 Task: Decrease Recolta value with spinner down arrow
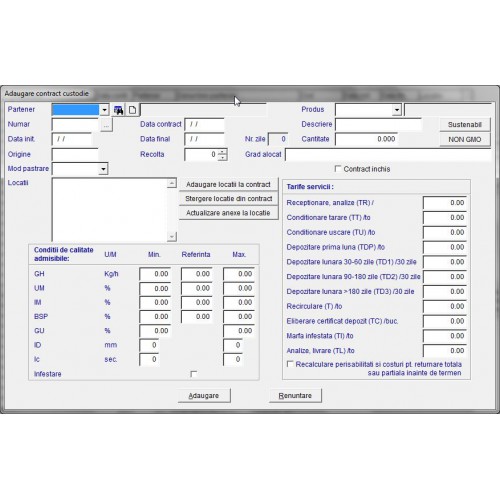[x=222, y=157]
